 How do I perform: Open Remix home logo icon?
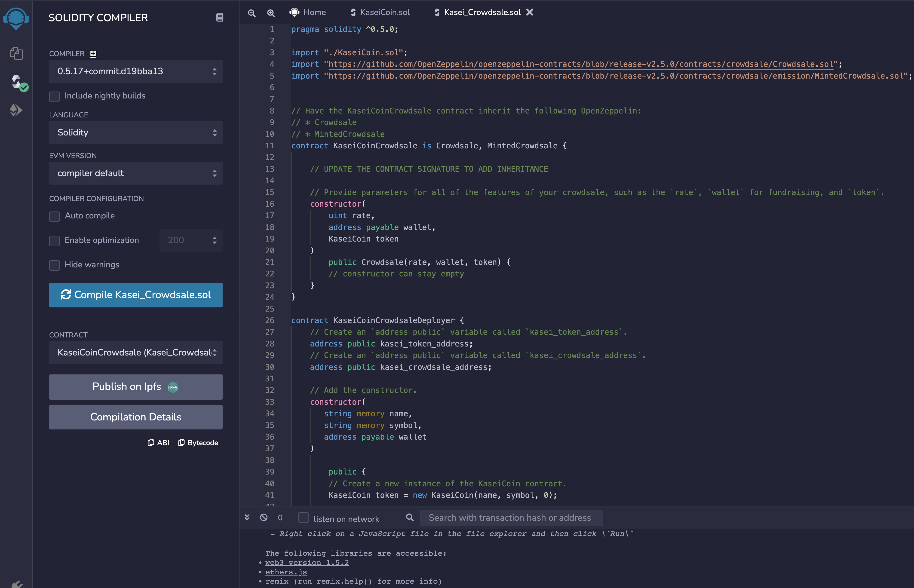[x=16, y=18]
